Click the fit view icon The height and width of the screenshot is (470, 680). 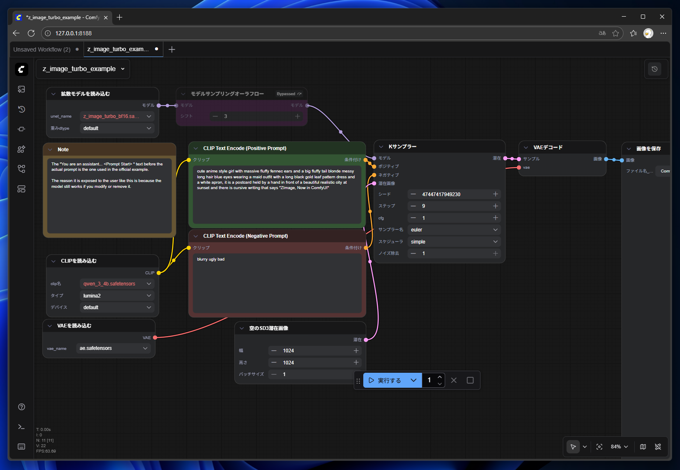click(x=599, y=447)
